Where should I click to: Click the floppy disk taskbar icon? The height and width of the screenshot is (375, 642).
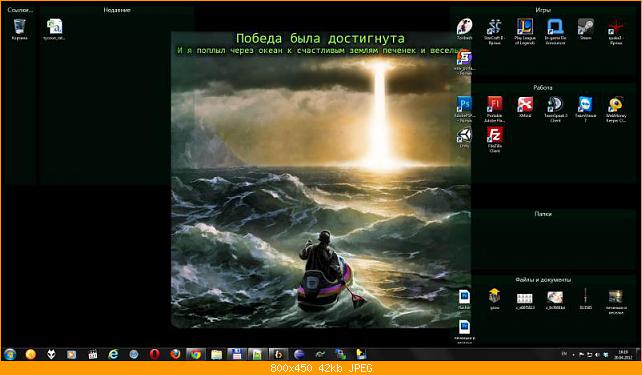237,354
